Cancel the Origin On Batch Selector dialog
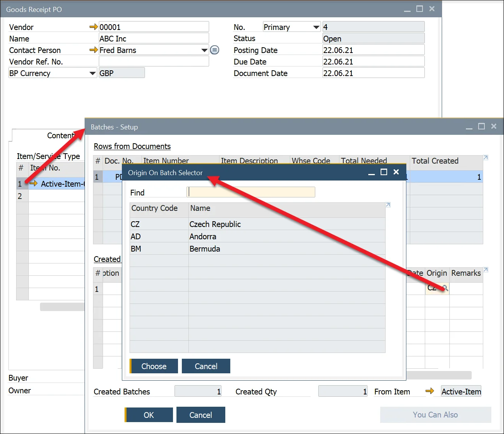The height and width of the screenshot is (434, 504). (x=206, y=366)
